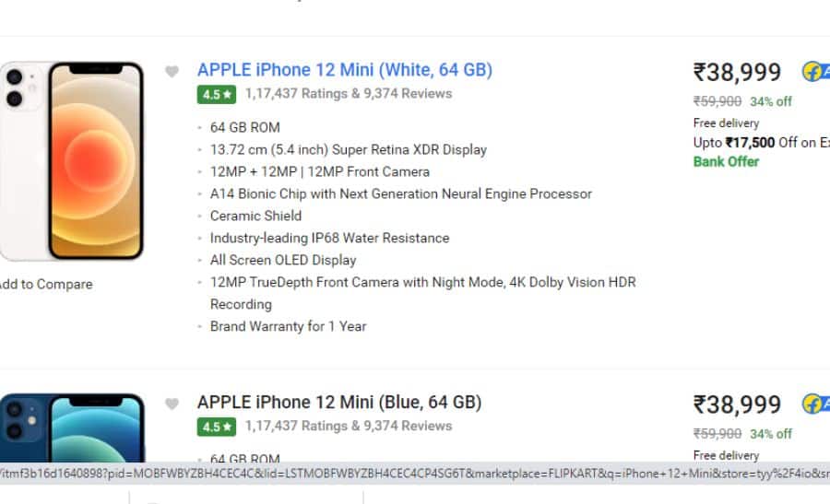The image size is (830, 504).
Task: Click Bank Offer under white iPhone price
Action: point(727,162)
